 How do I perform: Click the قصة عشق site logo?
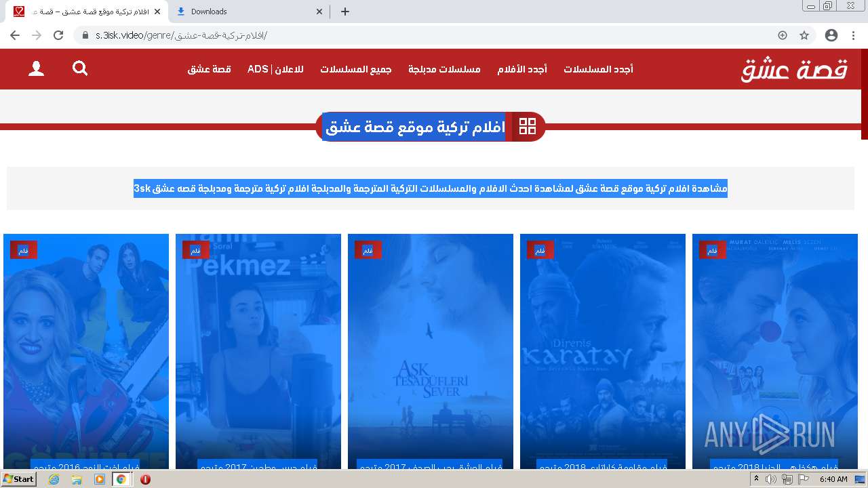[794, 69]
